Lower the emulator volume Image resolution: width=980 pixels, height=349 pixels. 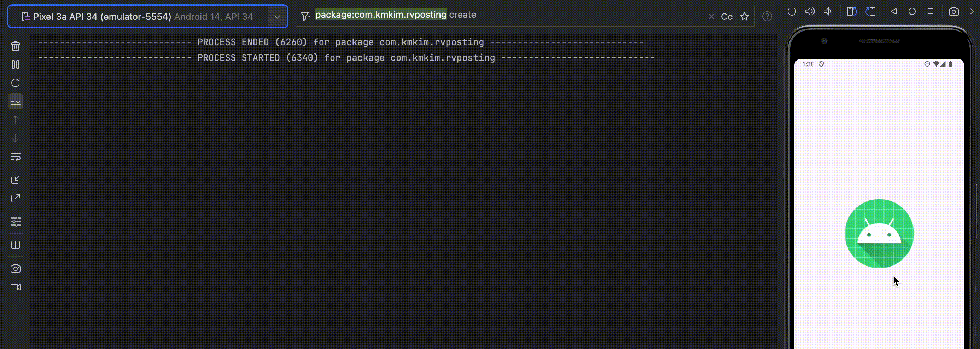click(827, 11)
